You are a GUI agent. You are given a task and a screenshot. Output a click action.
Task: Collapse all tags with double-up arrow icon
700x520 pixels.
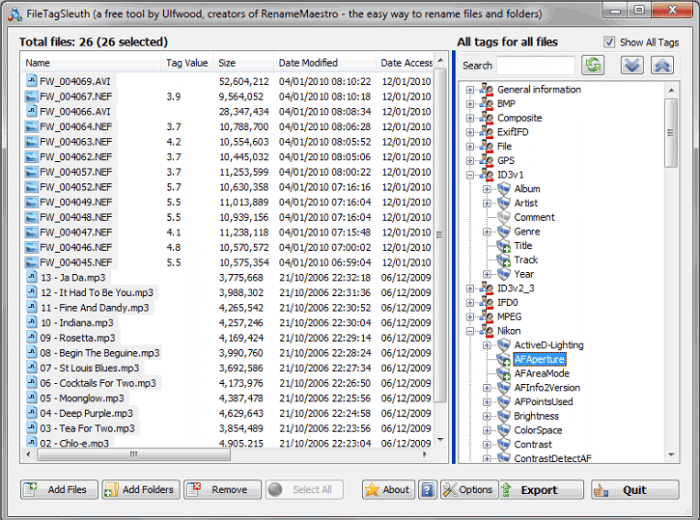point(662,65)
